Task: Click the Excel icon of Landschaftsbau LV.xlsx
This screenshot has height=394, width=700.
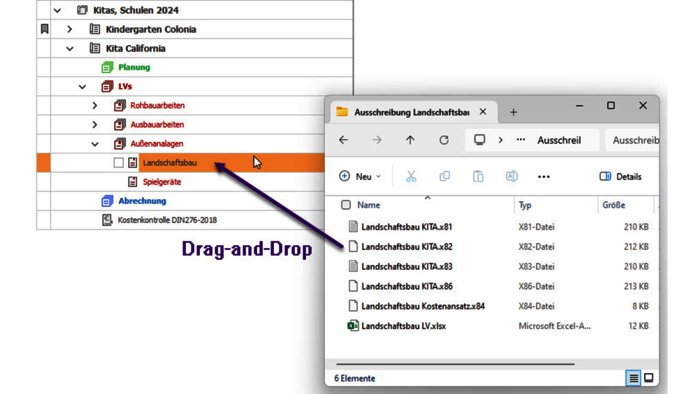Action: (x=353, y=326)
